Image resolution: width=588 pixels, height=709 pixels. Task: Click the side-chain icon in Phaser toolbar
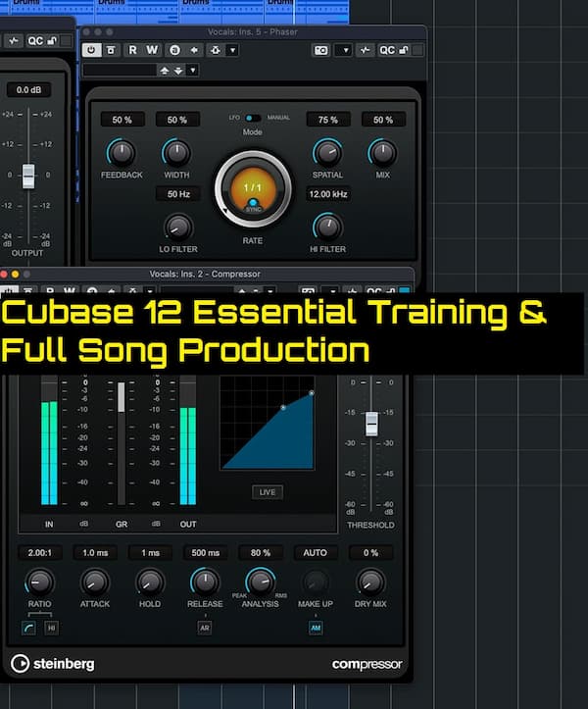coord(216,50)
